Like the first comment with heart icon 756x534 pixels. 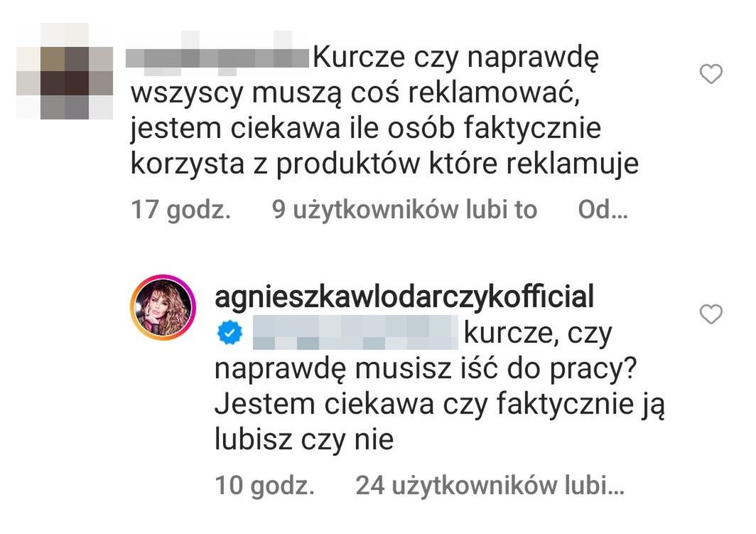click(x=711, y=74)
